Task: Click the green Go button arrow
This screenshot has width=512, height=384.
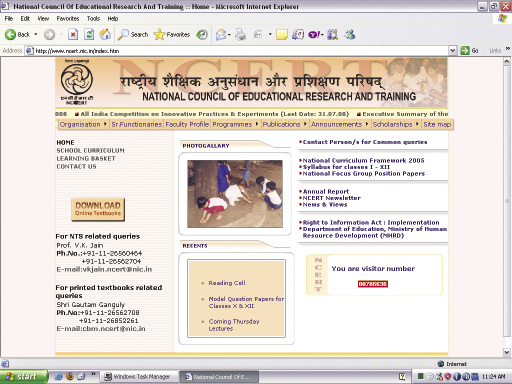Action: point(465,51)
